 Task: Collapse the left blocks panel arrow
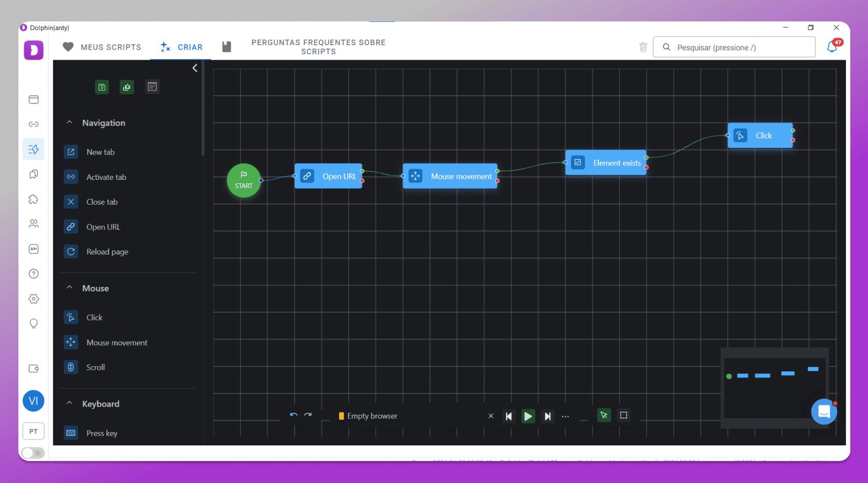coord(195,68)
